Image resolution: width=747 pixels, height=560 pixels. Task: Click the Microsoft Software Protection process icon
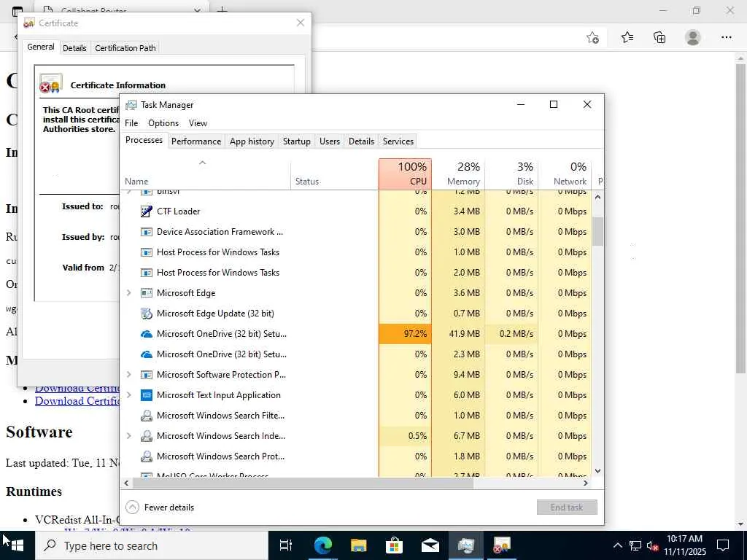tap(146, 375)
